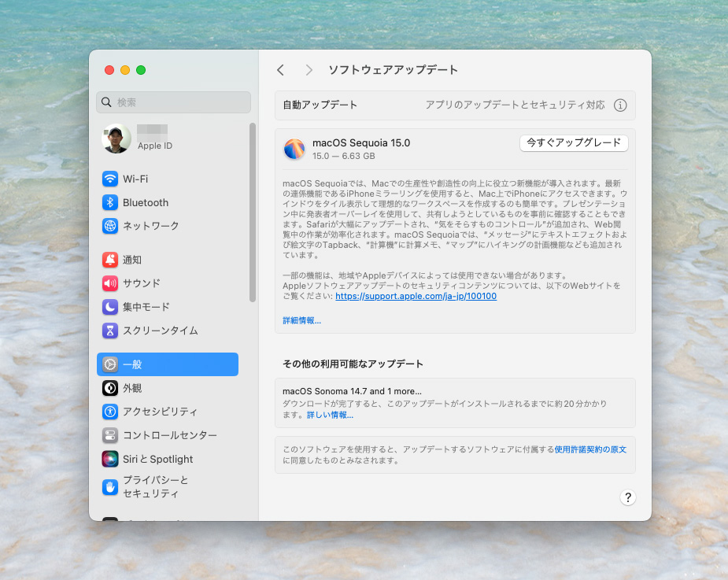Go back with the left chevron
The height and width of the screenshot is (580, 728).
280,70
